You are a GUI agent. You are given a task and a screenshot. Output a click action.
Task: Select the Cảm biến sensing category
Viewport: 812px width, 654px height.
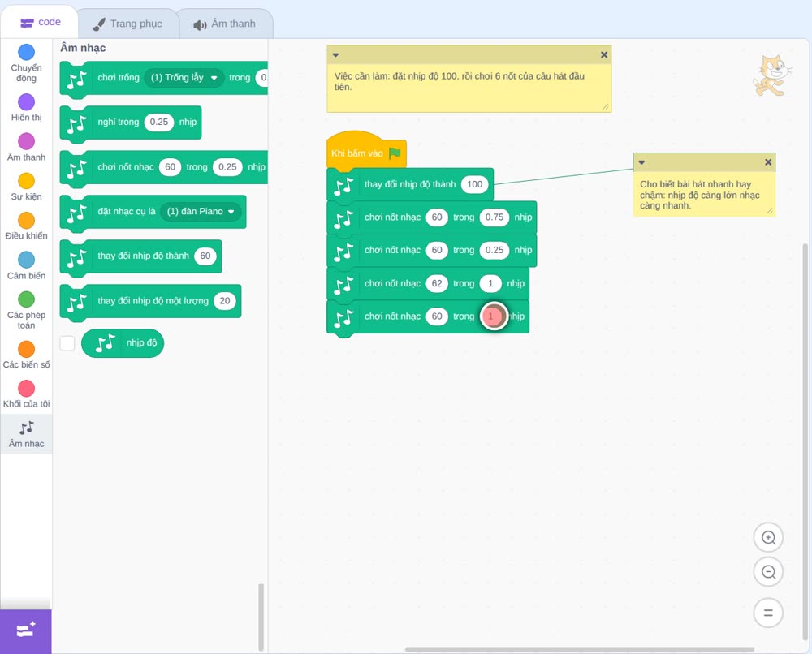click(26, 266)
